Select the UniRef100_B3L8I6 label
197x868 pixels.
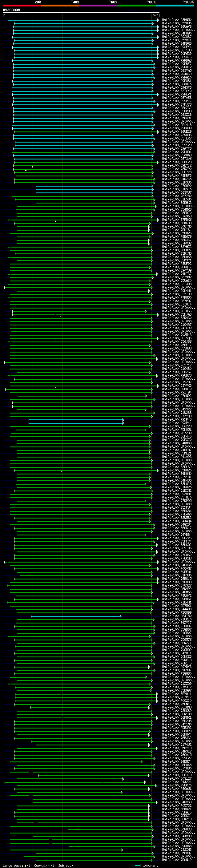coord(177,484)
